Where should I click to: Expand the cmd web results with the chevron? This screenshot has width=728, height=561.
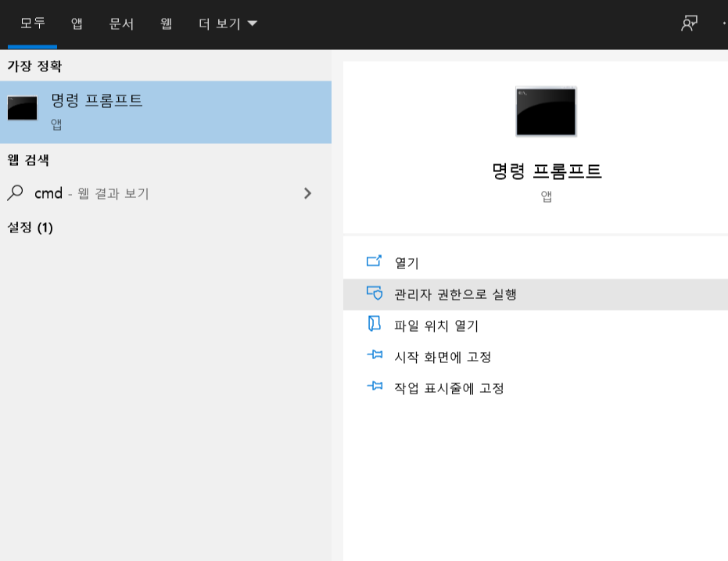point(307,192)
